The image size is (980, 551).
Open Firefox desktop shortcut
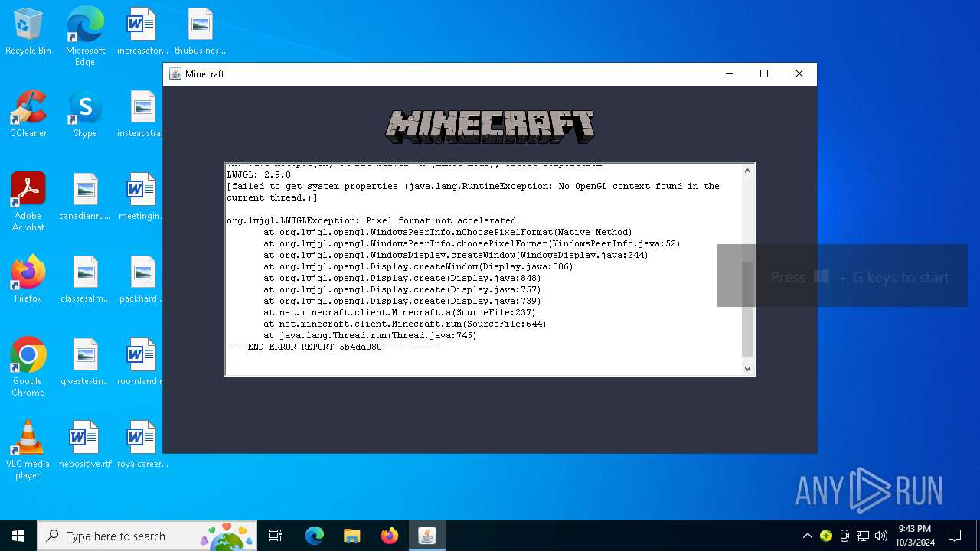pos(28,279)
